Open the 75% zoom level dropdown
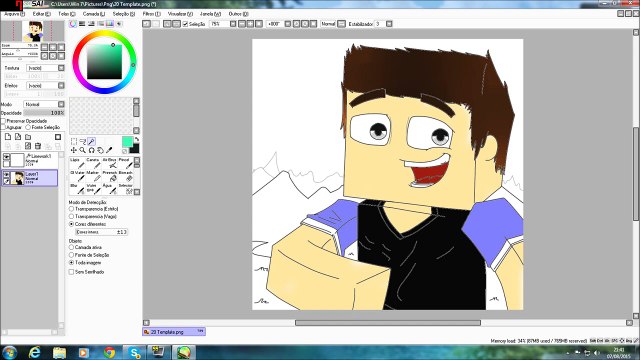Screen dimensions: 640x360 233,24
